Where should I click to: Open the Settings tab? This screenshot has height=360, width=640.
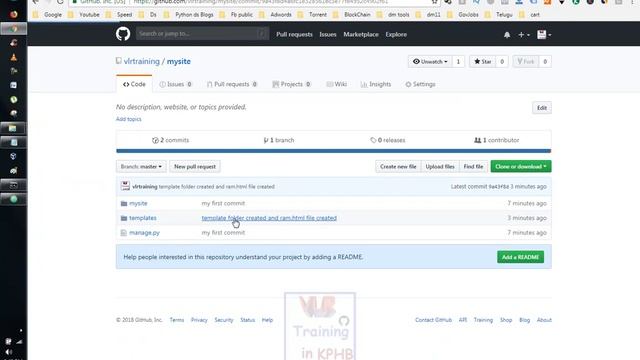(420, 84)
